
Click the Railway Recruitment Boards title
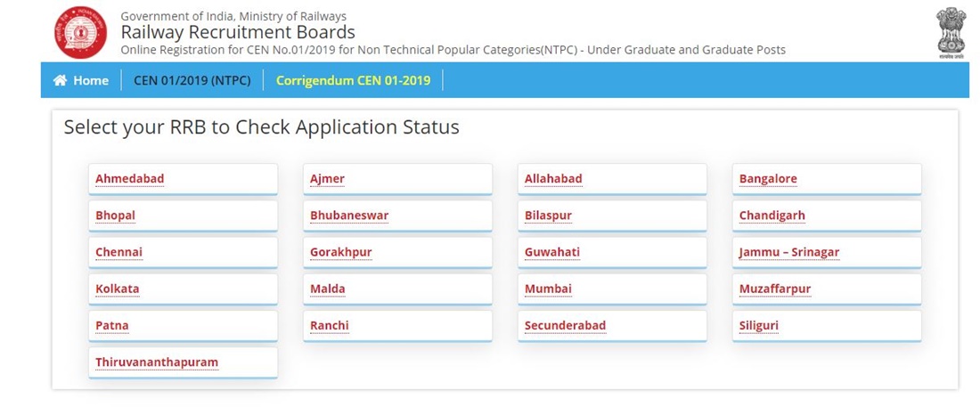[x=238, y=32]
